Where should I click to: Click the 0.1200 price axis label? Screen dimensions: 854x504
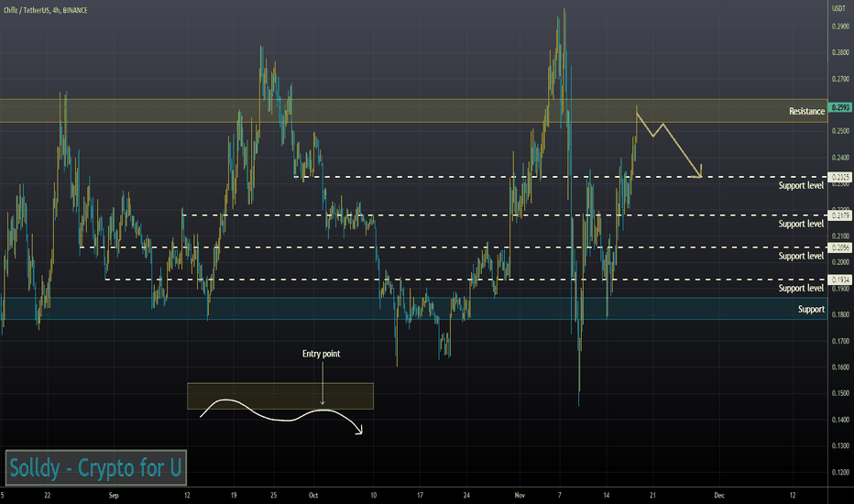[x=840, y=472]
